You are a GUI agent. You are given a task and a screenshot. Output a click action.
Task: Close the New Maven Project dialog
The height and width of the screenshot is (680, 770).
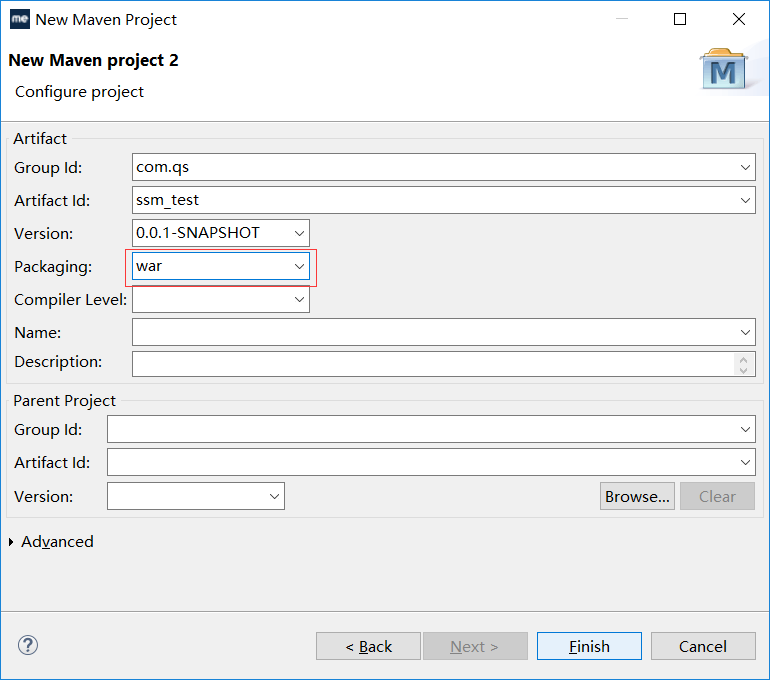739,19
